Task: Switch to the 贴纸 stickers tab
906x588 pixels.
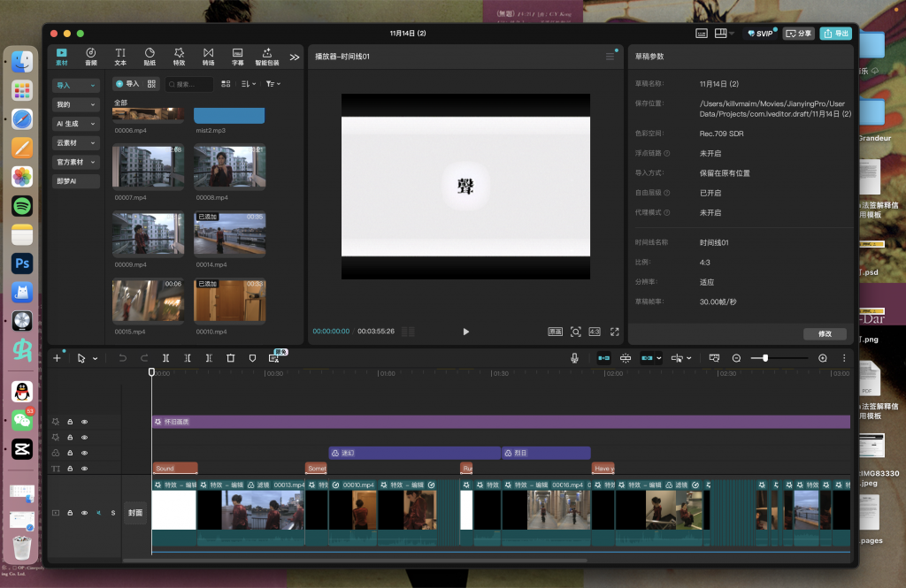Action: 150,57
